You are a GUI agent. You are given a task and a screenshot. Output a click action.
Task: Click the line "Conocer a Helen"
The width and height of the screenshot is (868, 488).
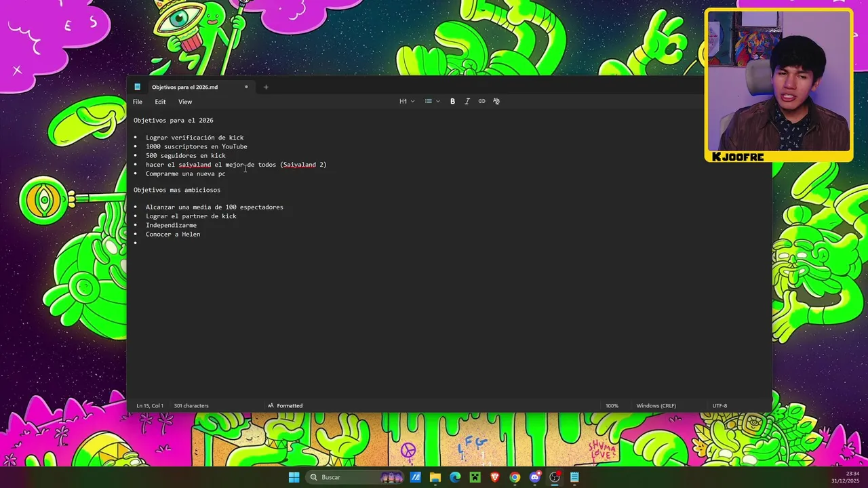pyautogui.click(x=173, y=235)
